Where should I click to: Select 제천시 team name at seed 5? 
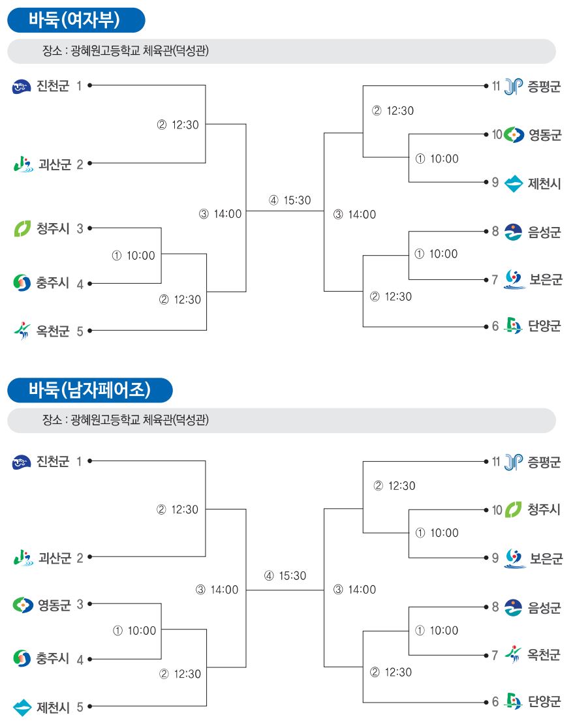[x=53, y=707]
